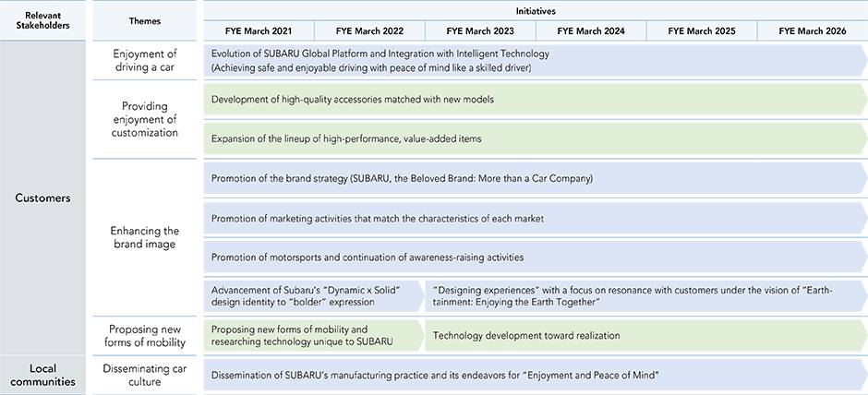The width and height of the screenshot is (868, 395).
Task: Click 'Development of high-quality accessories' initiative bar
Action: click(x=536, y=100)
